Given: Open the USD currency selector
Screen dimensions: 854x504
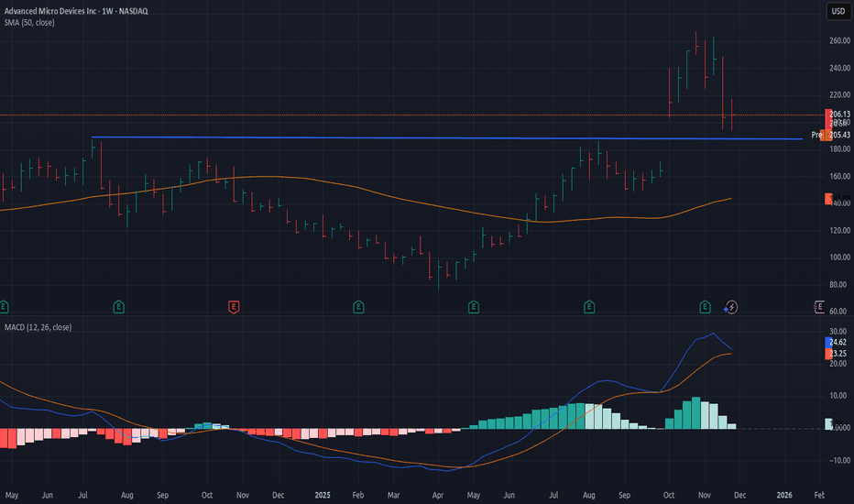Looking at the screenshot, I should tap(838, 11).
